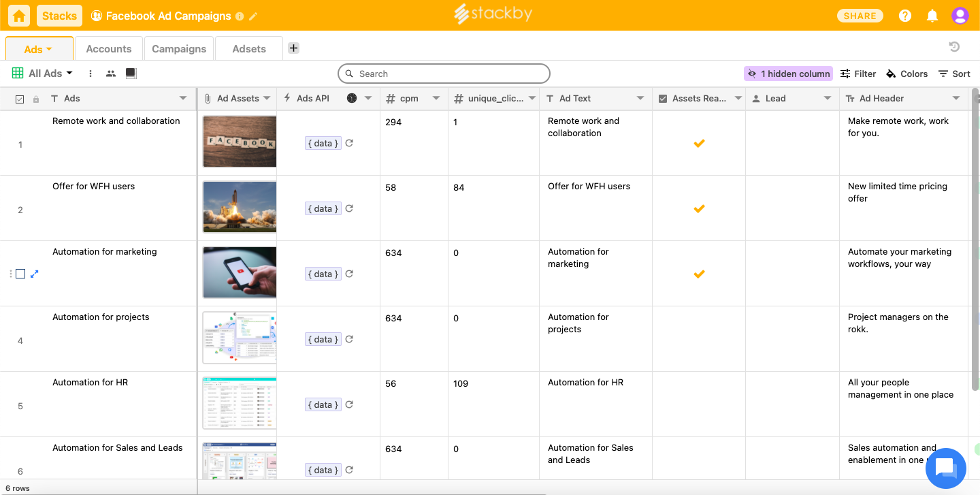The width and height of the screenshot is (980, 495).
Task: Click the dark square view icon
Action: [x=131, y=73]
